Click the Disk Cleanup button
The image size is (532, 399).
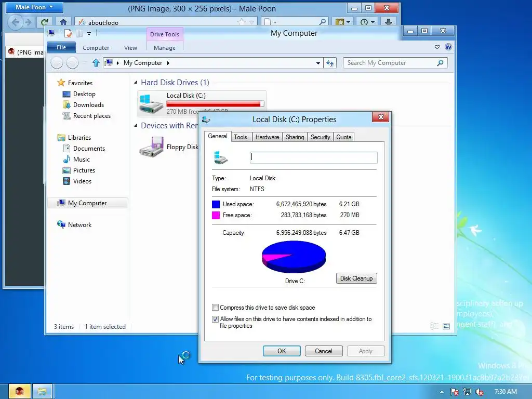coord(356,278)
